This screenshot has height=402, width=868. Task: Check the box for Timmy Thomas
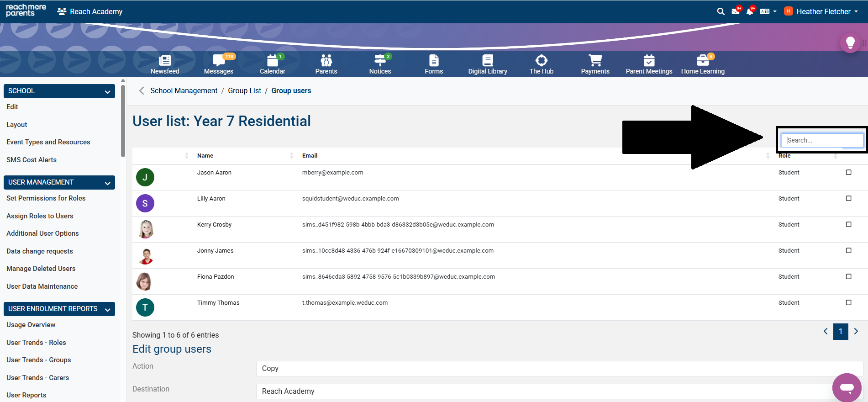848,302
